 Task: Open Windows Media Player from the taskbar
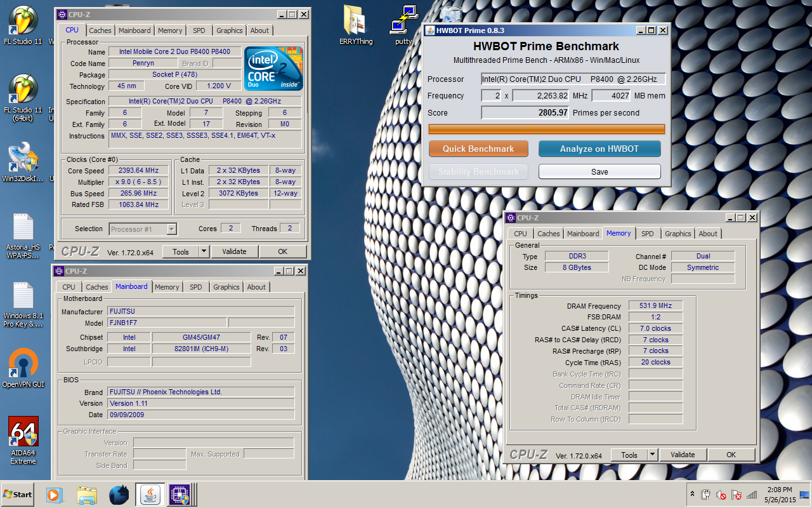[54, 495]
